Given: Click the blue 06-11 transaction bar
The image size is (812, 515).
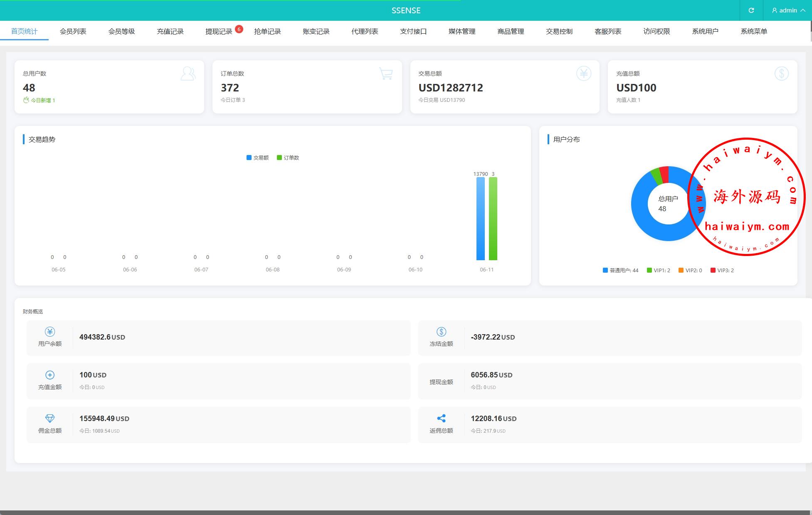Looking at the screenshot, I should point(480,219).
